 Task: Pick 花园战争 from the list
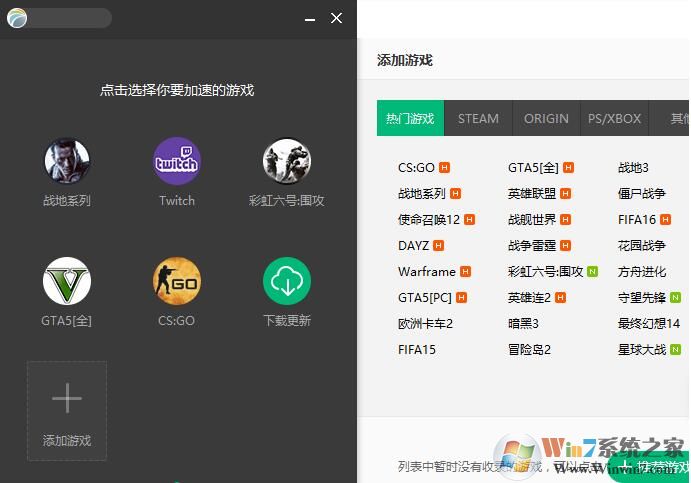[642, 245]
